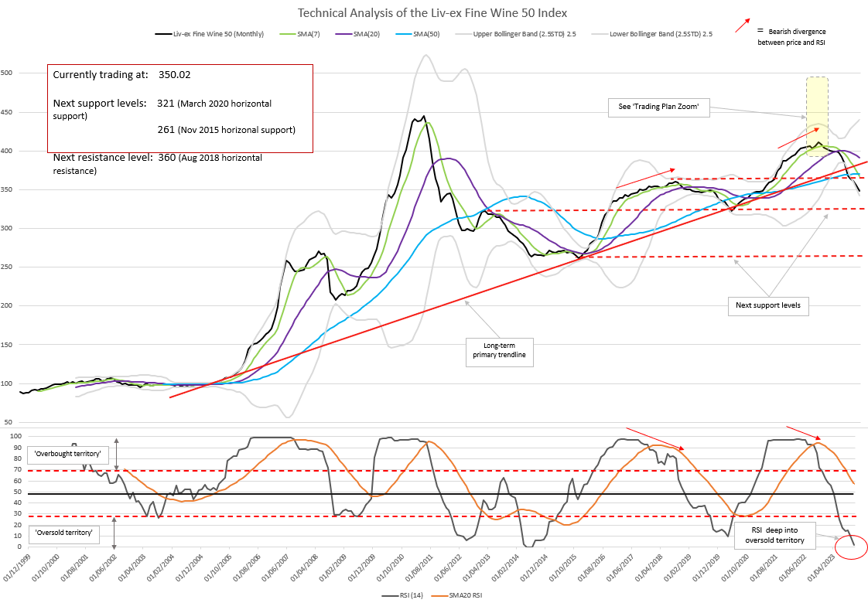Viewport: 868px width, 603px height.
Task: Select the RSI (14) legend entry
Action: tap(403, 596)
